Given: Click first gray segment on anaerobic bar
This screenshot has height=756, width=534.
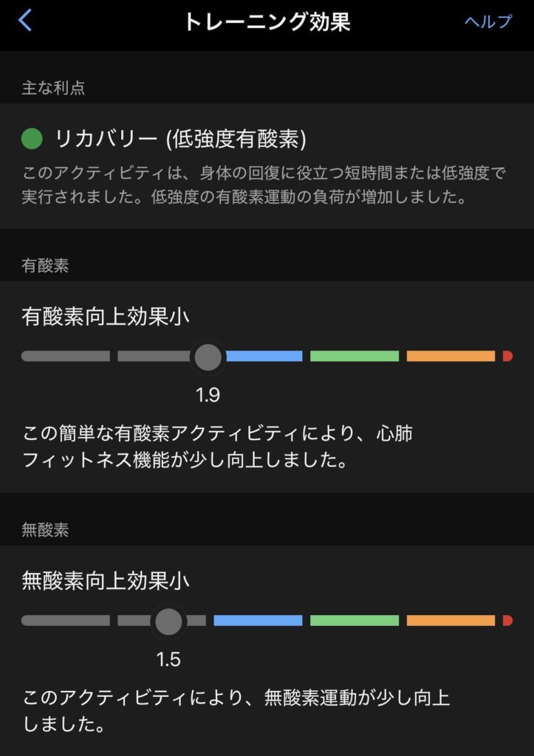Looking at the screenshot, I should point(65,621).
